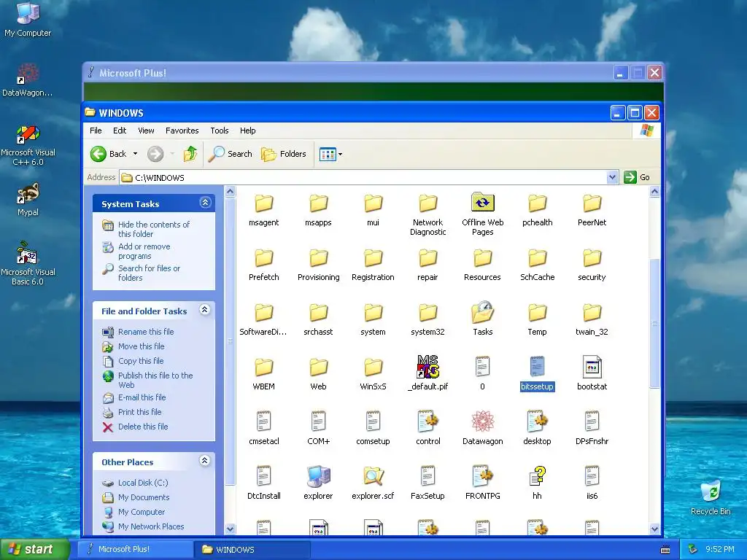Click WINDOWS taskbar button
Screen dimensions: 747x560
pos(252,549)
